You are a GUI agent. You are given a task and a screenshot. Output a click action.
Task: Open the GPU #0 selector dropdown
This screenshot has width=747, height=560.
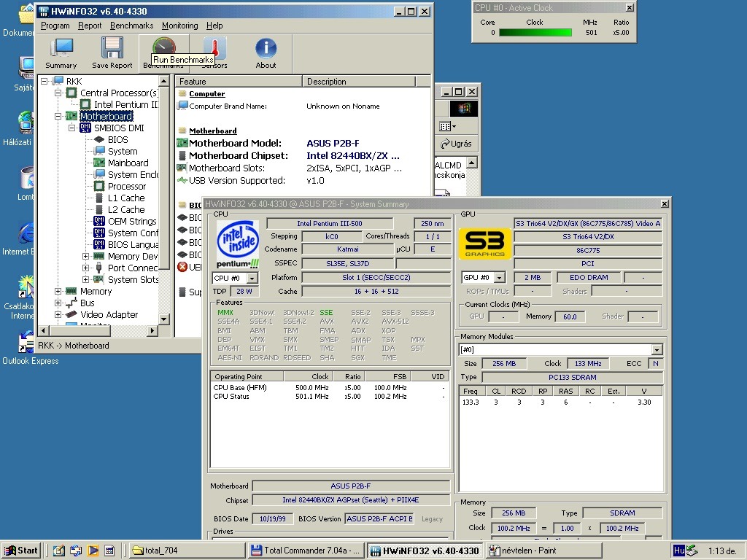500,278
